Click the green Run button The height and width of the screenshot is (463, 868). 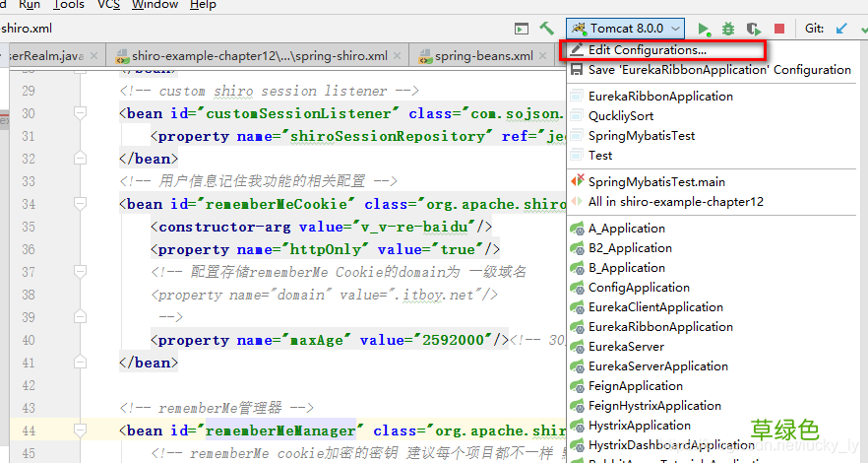click(704, 29)
